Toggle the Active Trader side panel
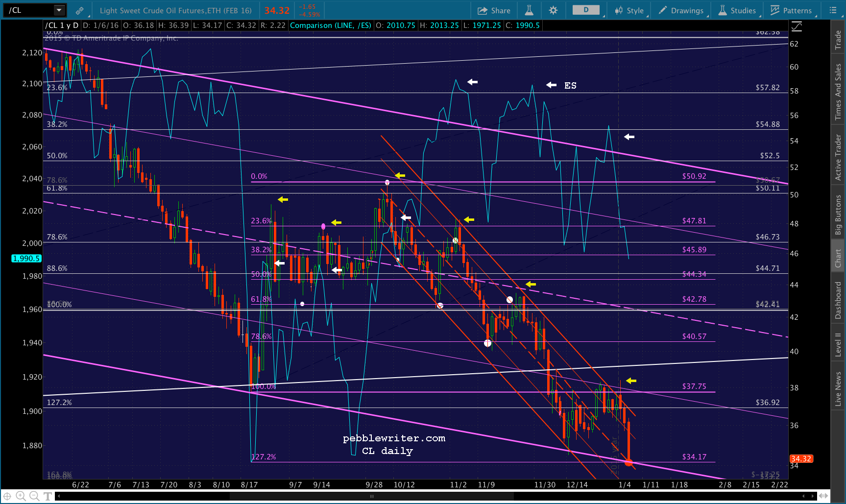Viewport: 846px width, 504px height. click(x=838, y=157)
